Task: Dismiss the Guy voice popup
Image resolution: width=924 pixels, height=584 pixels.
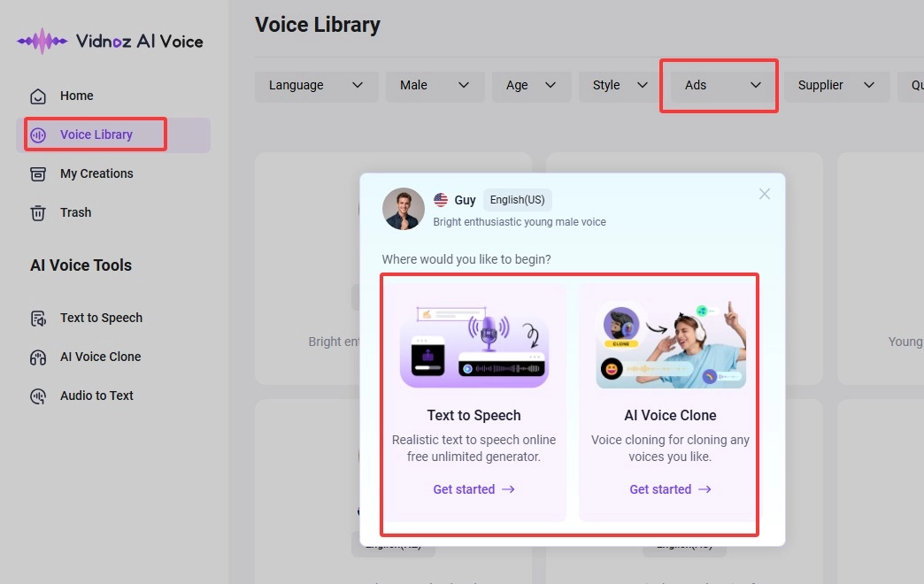Action: [764, 193]
